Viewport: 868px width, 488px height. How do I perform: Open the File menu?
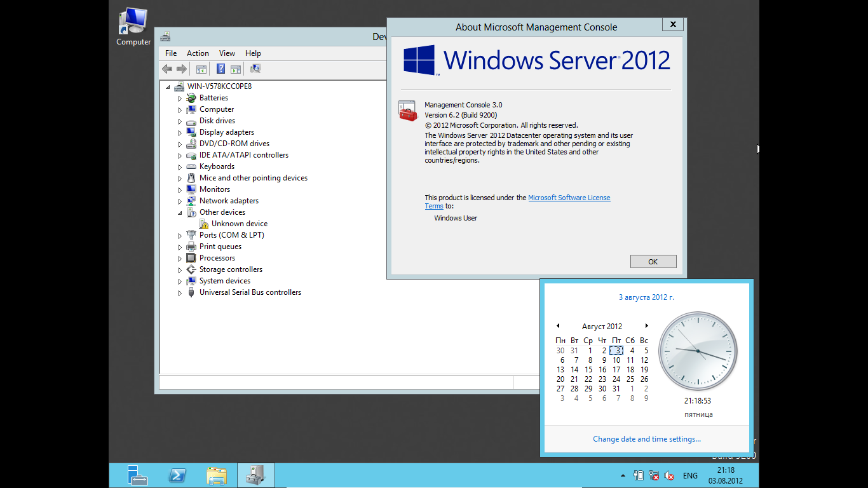[171, 53]
